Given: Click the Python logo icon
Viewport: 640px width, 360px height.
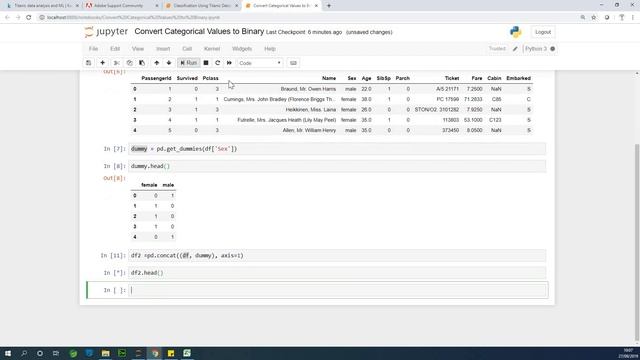Looking at the screenshot, I should (x=516, y=32).
